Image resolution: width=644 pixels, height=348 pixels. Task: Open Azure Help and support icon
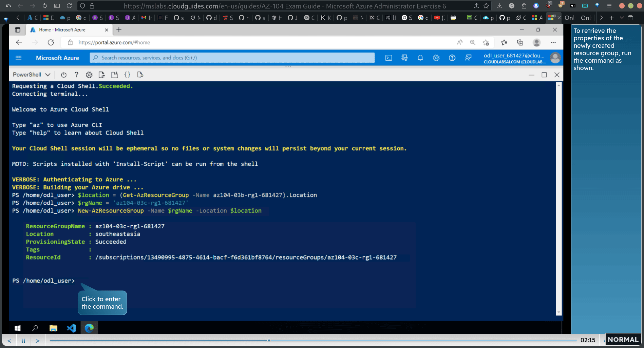point(452,58)
